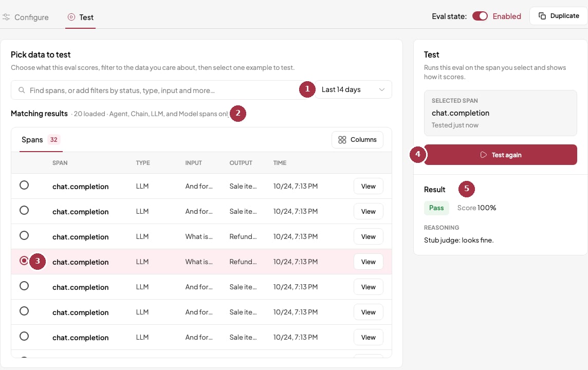Click annotation marker number 5

tap(467, 189)
